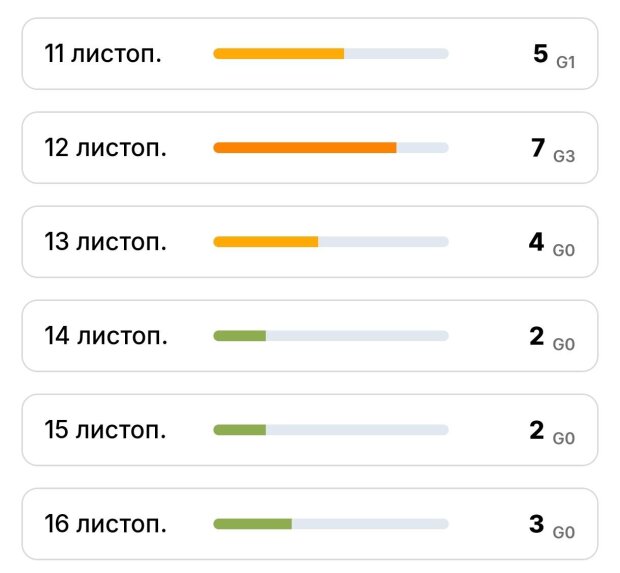Click the 11 листоп. date label

[x=104, y=54]
